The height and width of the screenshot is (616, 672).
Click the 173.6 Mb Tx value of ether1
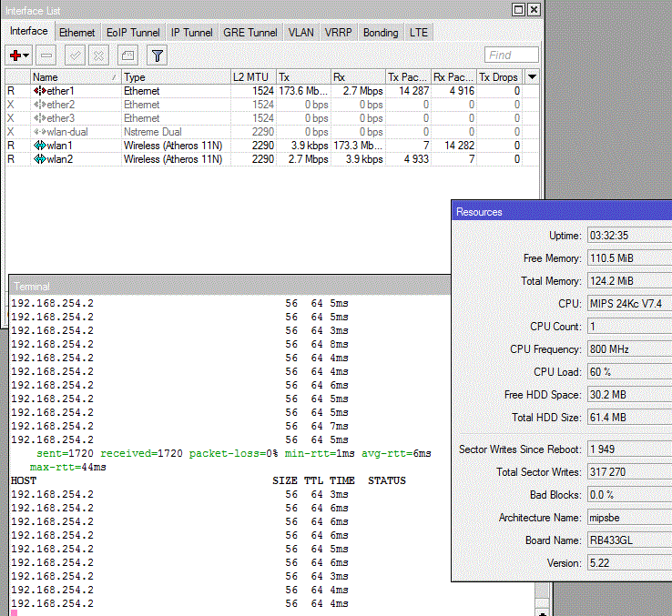click(303, 91)
